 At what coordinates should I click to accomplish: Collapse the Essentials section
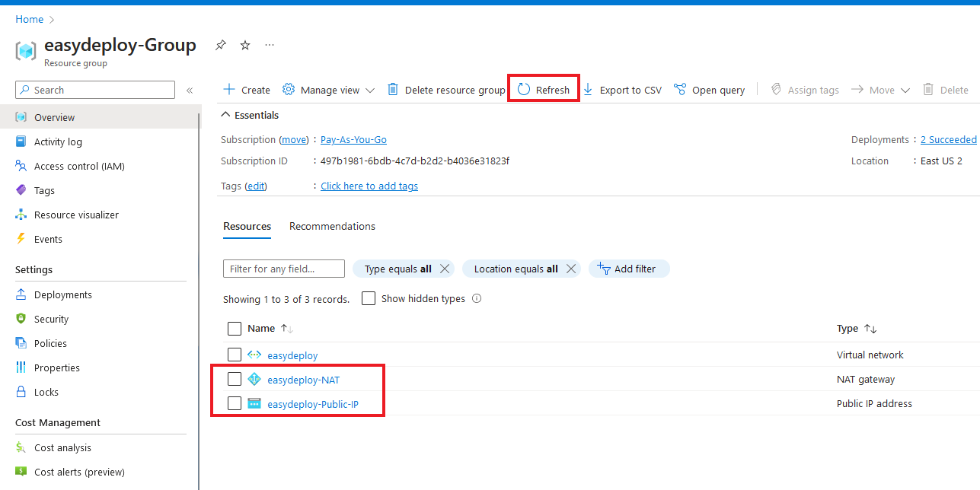pos(225,116)
